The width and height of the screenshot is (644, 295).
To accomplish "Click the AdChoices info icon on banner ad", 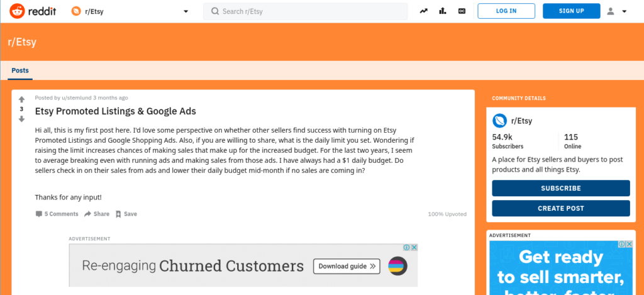I will pos(406,247).
